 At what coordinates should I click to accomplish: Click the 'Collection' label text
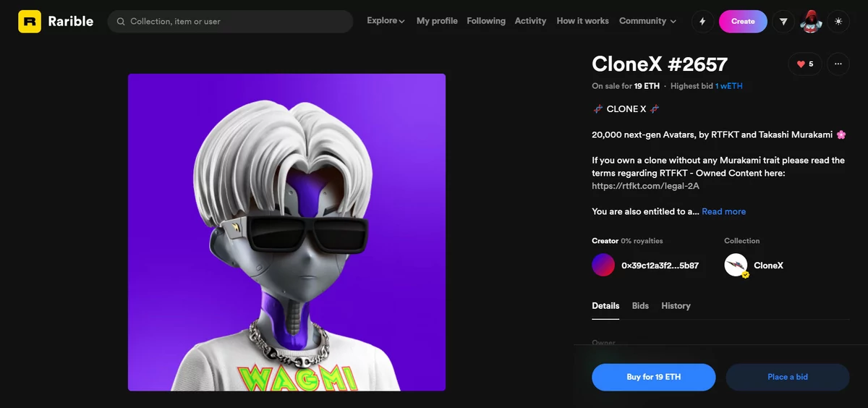[x=742, y=241]
